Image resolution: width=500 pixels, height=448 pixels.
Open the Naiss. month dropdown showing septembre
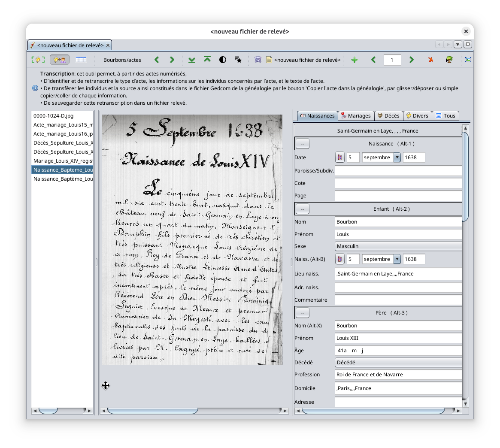(x=397, y=259)
